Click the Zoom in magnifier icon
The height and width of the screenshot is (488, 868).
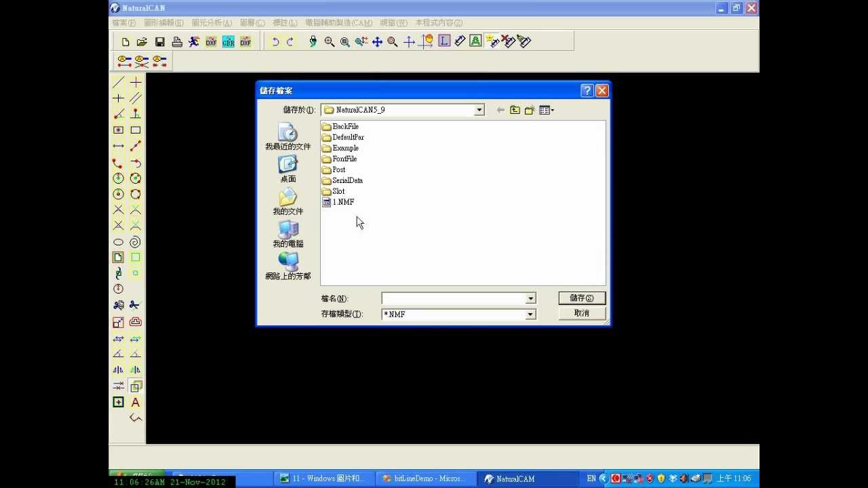click(329, 42)
